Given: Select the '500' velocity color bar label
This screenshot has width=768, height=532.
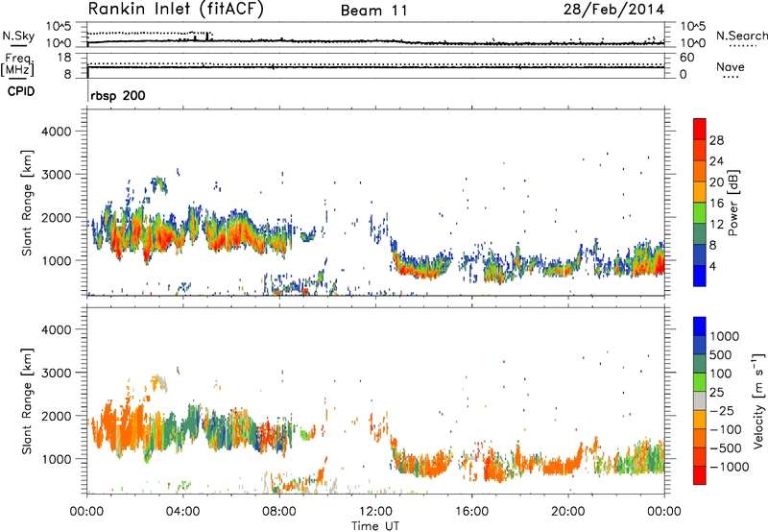Looking at the screenshot, I should pos(720,354).
